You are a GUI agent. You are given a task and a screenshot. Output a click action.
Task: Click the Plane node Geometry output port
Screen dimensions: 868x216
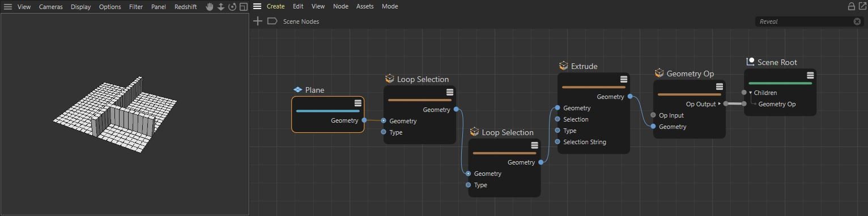click(364, 120)
